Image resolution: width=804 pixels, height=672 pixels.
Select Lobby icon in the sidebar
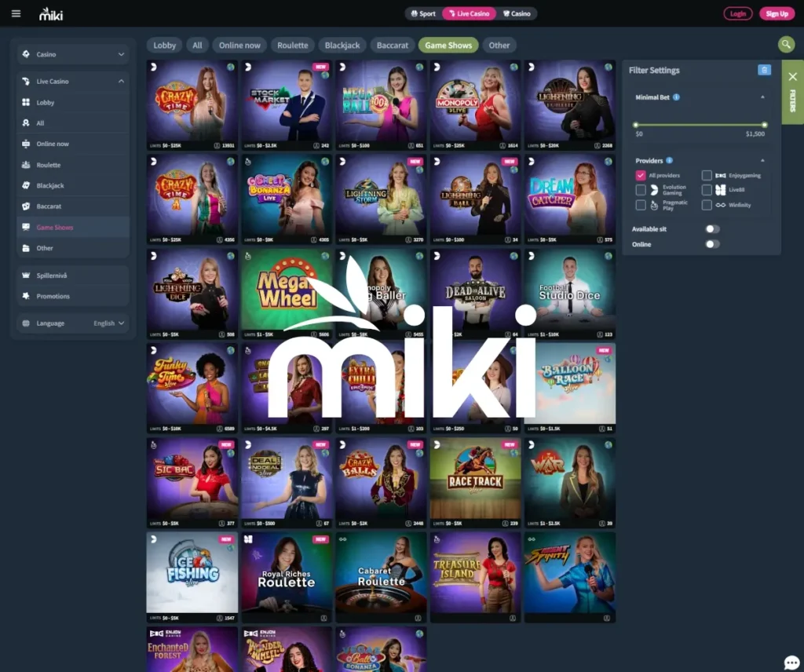26,102
